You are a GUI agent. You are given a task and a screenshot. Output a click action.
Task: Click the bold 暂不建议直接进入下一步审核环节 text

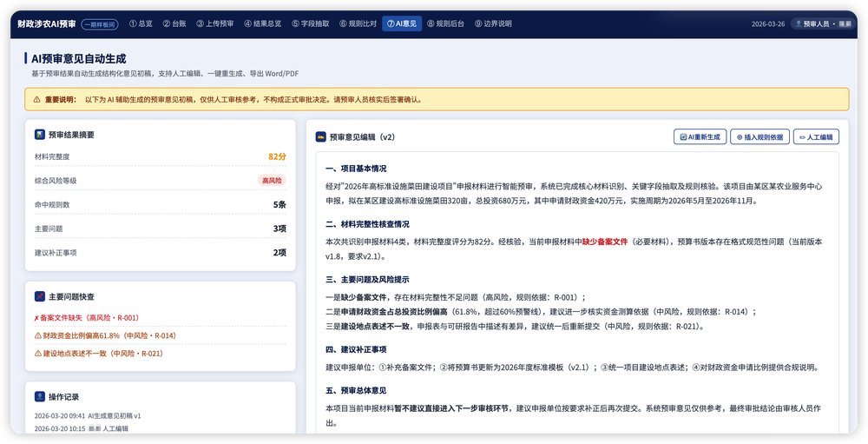pyautogui.click(x=453, y=408)
